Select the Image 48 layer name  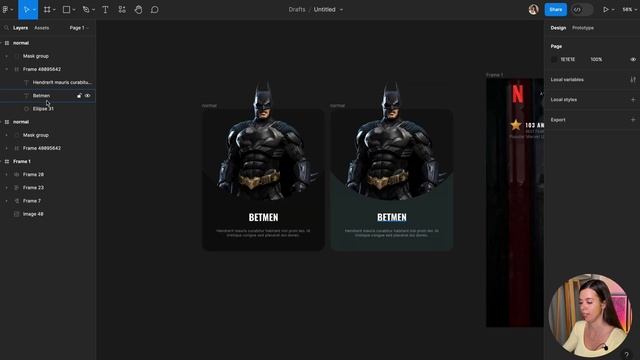[x=33, y=214]
